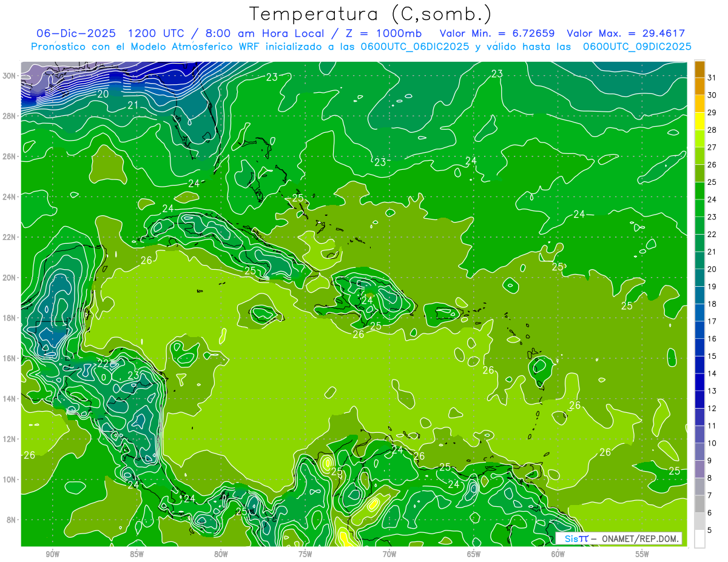Click the legend value 19
Image resolution: width=728 pixels, height=562 pixels.
coord(712,286)
